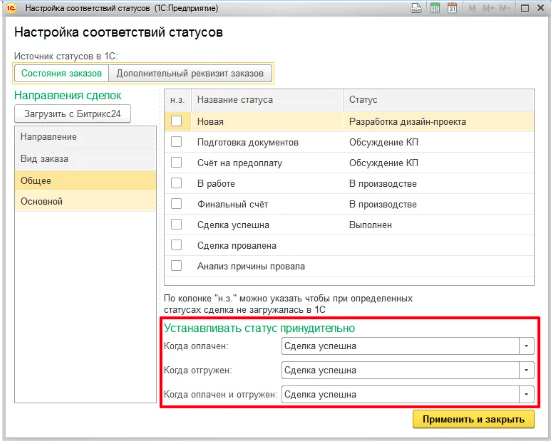Open the Когда оплачен dropdown arrow
Viewport: 552px width, 444px height.
(x=526, y=346)
